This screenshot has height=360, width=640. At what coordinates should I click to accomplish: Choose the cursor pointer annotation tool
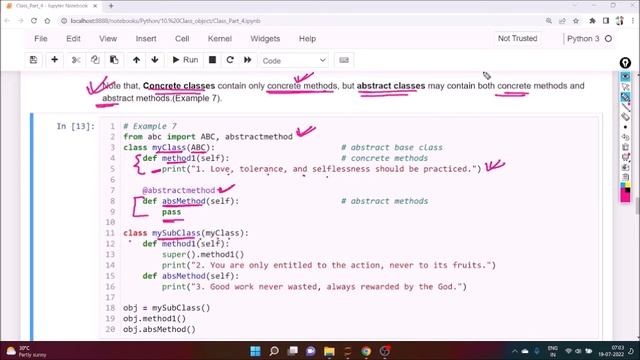625,87
